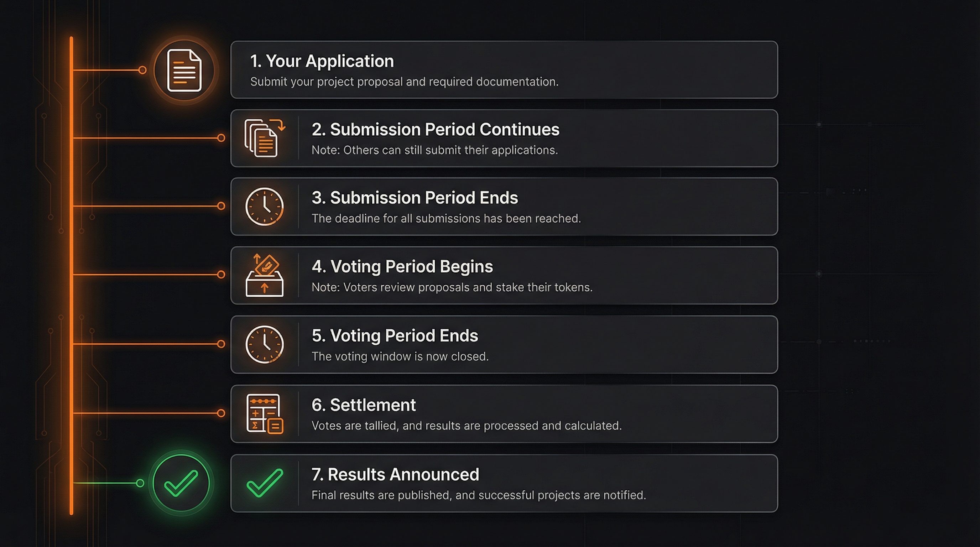The image size is (980, 547).
Task: Click the timeline node next to step 1
Action: pos(142,70)
